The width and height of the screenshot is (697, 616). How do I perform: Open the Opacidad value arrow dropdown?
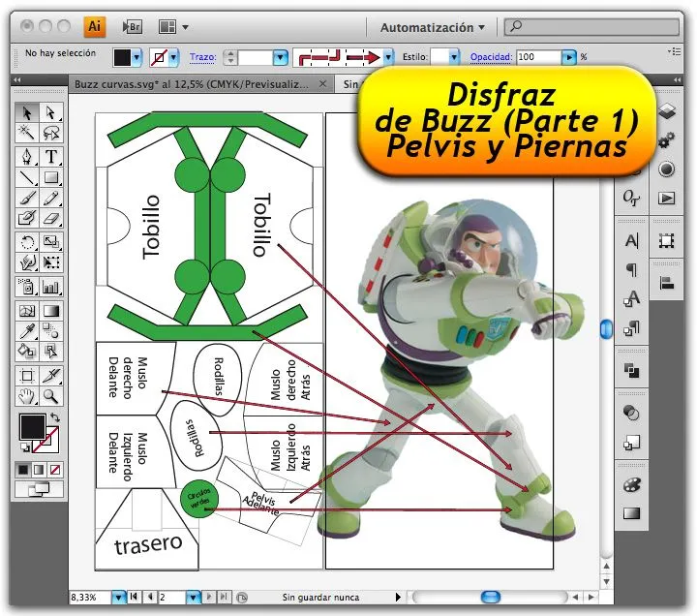pos(568,57)
